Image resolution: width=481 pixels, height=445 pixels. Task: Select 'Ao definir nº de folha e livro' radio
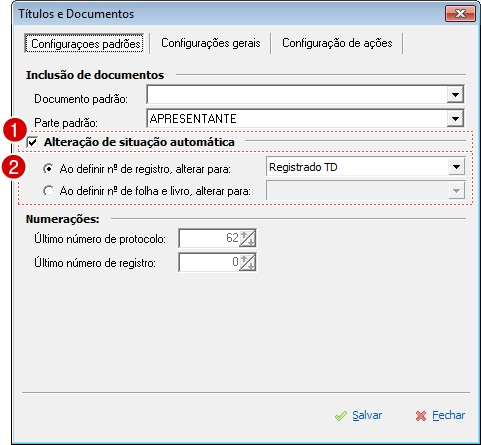click(x=48, y=191)
